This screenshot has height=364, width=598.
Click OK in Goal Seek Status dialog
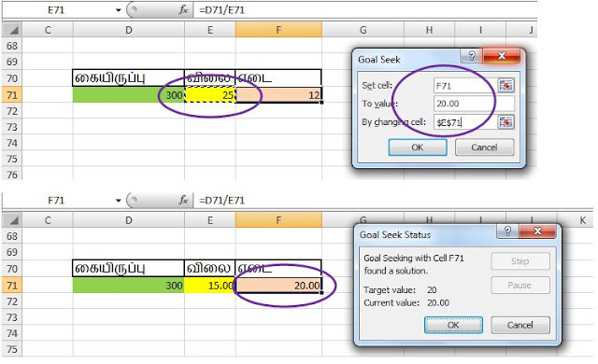pyautogui.click(x=453, y=325)
